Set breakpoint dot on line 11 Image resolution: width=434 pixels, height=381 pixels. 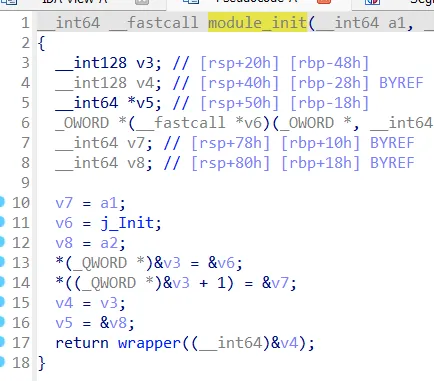tap(2, 222)
